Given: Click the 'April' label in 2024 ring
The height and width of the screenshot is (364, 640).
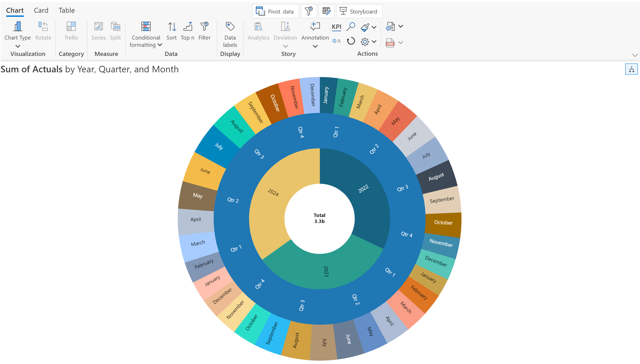Looking at the screenshot, I should (x=196, y=219).
